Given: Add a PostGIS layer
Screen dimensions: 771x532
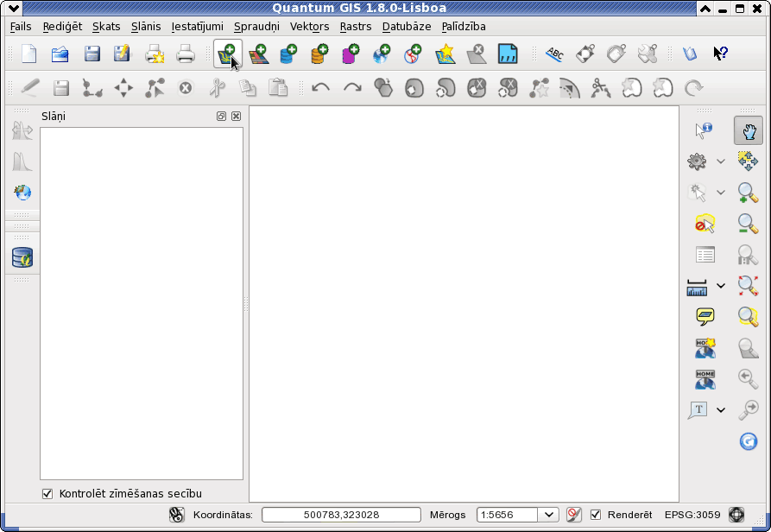Looking at the screenshot, I should 288,54.
